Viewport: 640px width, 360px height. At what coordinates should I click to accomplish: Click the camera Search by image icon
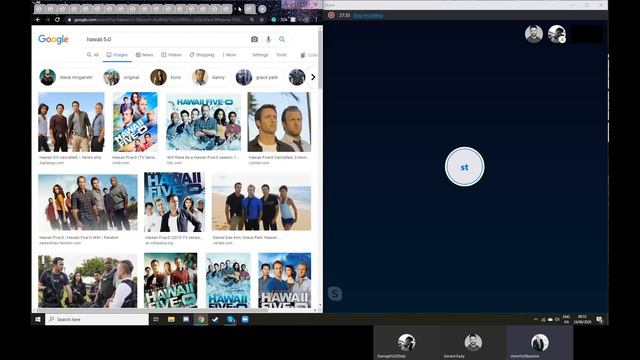[254, 39]
